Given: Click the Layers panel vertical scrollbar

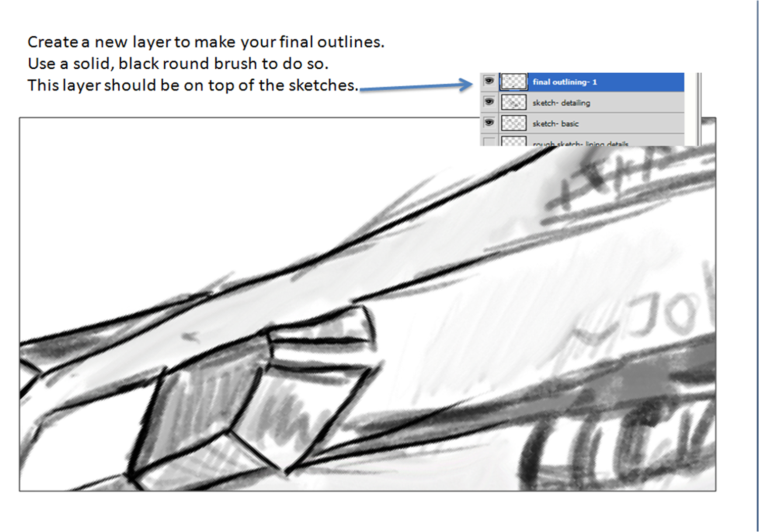Looking at the screenshot, I should click(698, 109).
